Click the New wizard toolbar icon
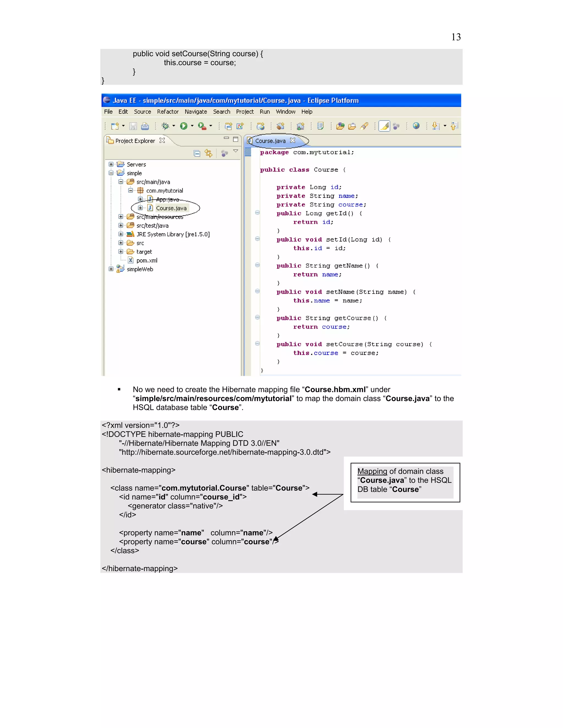The image size is (563, 728). [x=115, y=126]
